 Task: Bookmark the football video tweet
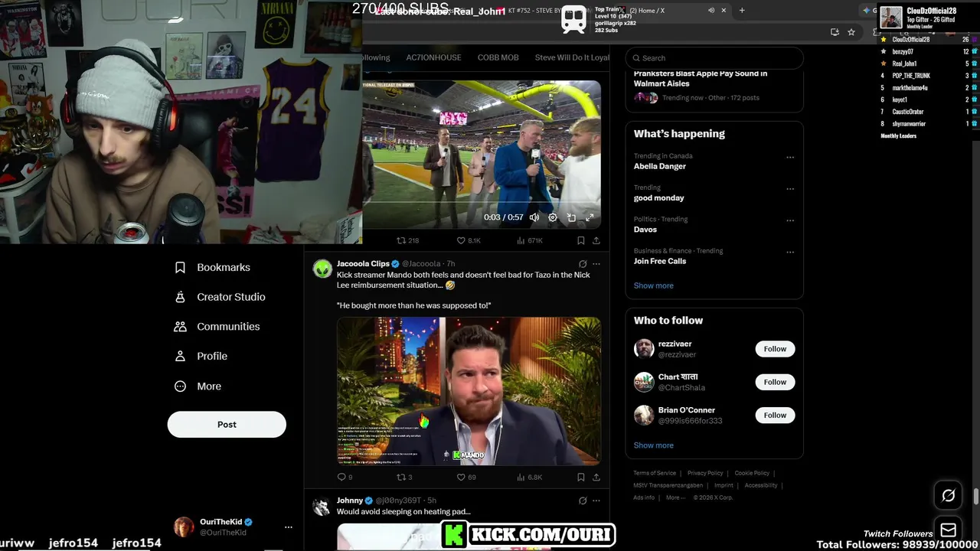click(580, 240)
